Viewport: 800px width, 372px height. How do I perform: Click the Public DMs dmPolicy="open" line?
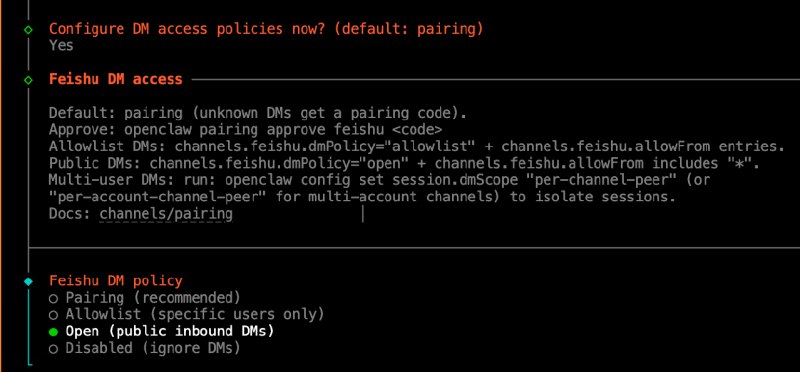tap(404, 164)
